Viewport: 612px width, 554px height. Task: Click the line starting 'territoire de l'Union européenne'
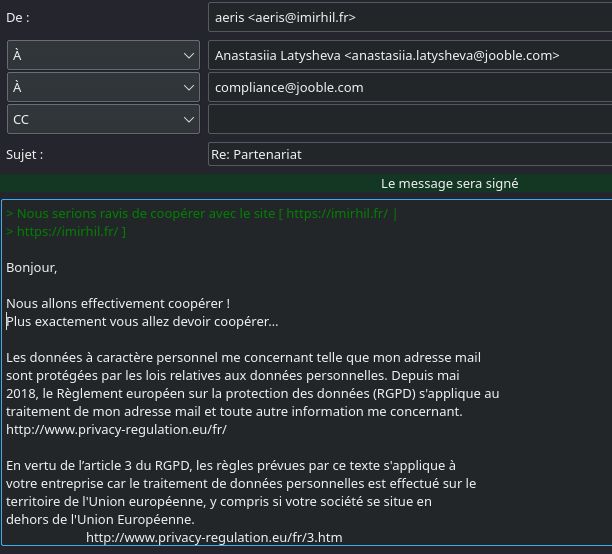pos(219,502)
